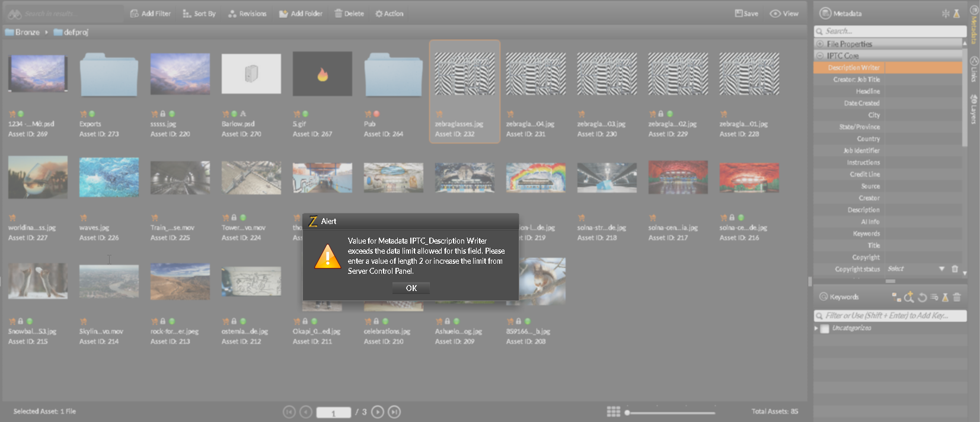The image size is (980, 422).
Task: Click the Add Folder icon
Action: pyautogui.click(x=283, y=14)
